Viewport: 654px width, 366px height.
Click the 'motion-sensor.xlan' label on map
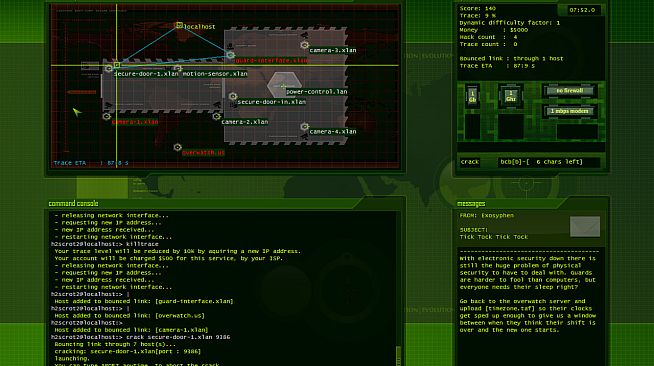pos(215,74)
